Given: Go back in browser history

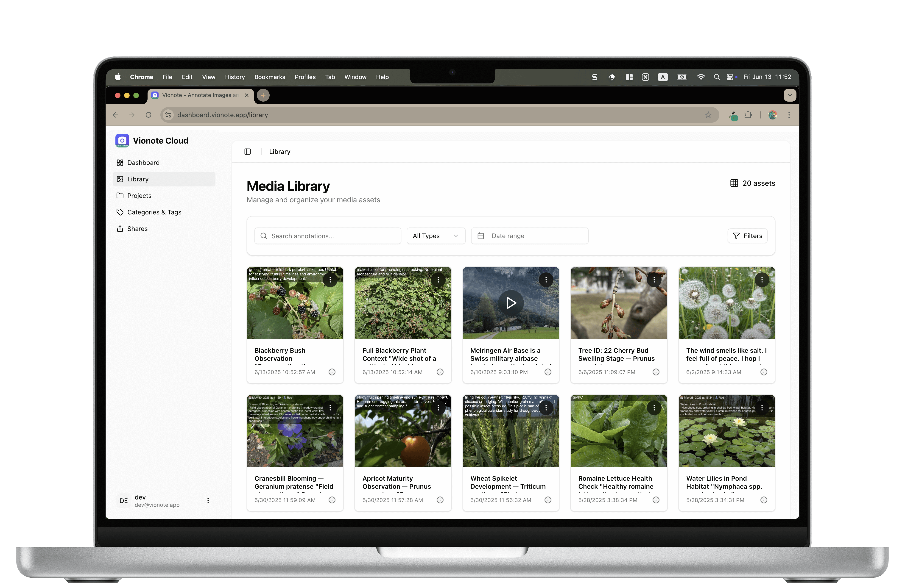Looking at the screenshot, I should pyautogui.click(x=116, y=115).
